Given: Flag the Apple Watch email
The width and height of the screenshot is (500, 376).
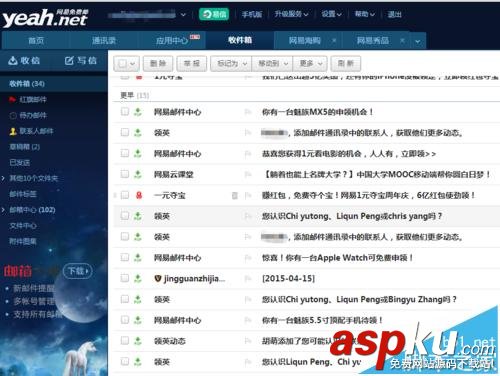Looking at the screenshot, I should point(248,258).
